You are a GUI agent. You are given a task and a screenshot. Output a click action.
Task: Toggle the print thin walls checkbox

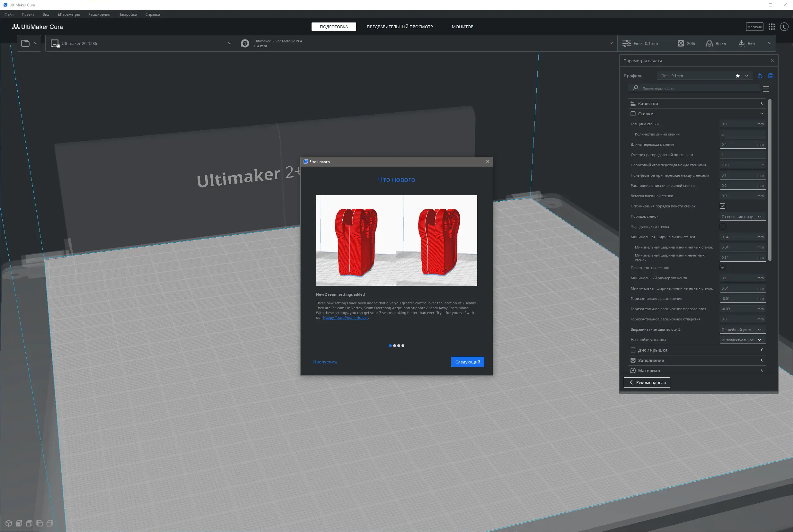(x=722, y=268)
